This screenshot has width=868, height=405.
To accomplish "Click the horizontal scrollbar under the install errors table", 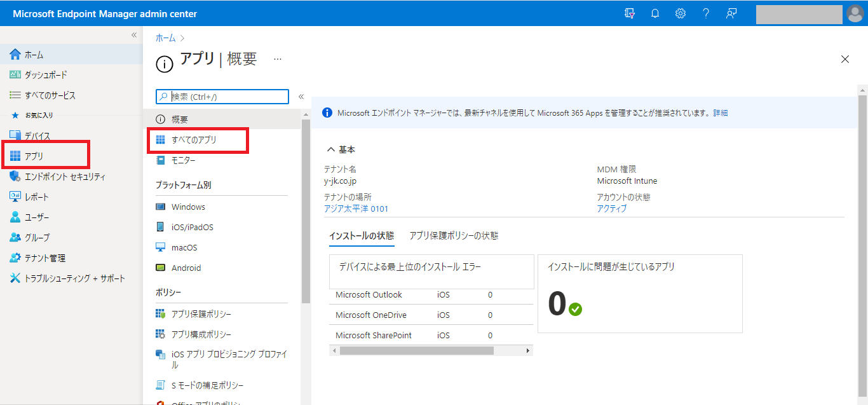I will click(417, 350).
